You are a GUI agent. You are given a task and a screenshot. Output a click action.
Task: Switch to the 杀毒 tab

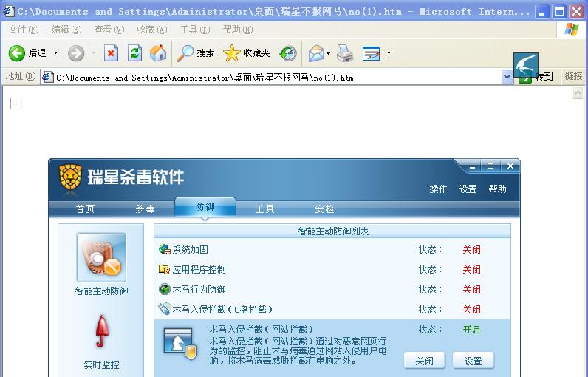(x=145, y=209)
